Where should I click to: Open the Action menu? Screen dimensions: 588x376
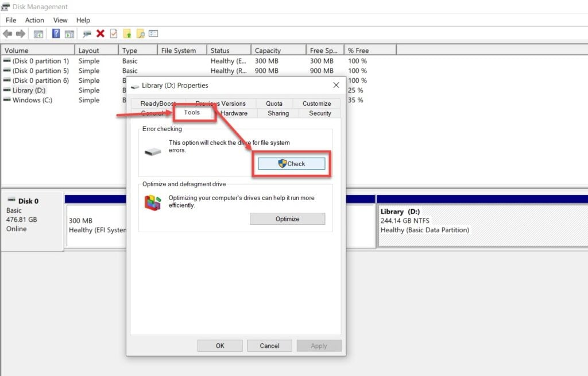coord(34,20)
